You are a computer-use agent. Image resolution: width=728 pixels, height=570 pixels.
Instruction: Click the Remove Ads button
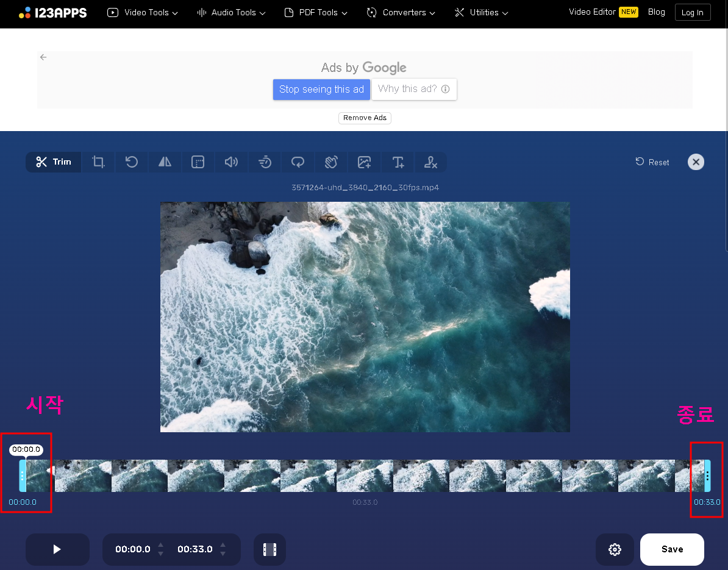[x=365, y=118]
